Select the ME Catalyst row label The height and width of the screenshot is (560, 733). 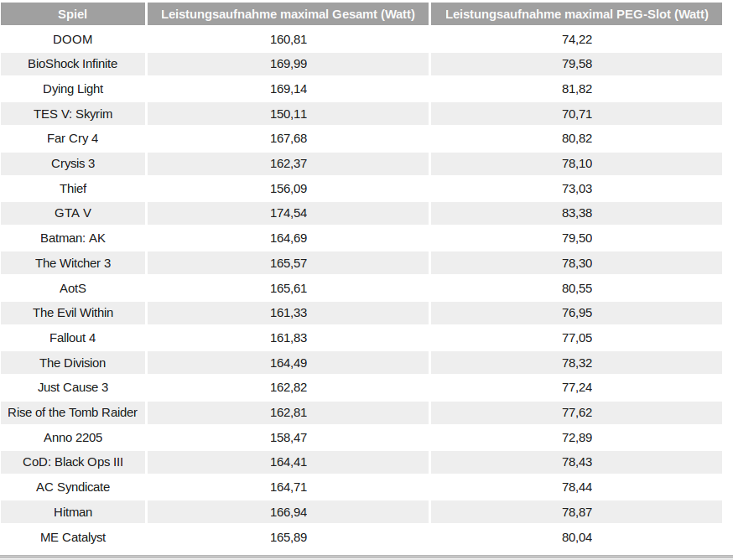click(x=72, y=537)
